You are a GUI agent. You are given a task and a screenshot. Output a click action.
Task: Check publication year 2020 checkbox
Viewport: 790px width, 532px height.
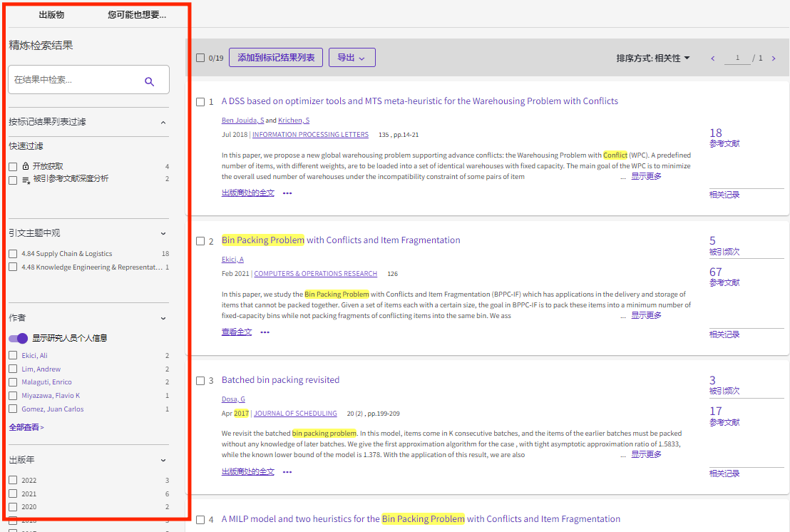13,507
